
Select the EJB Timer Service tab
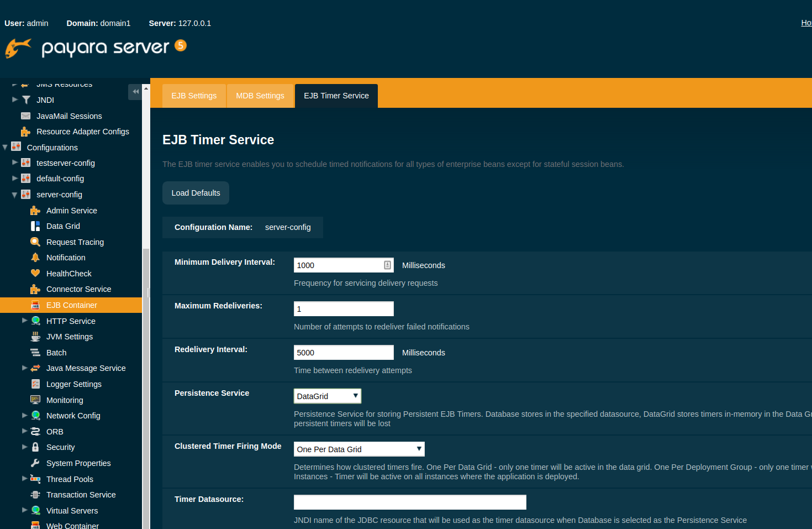coord(336,96)
